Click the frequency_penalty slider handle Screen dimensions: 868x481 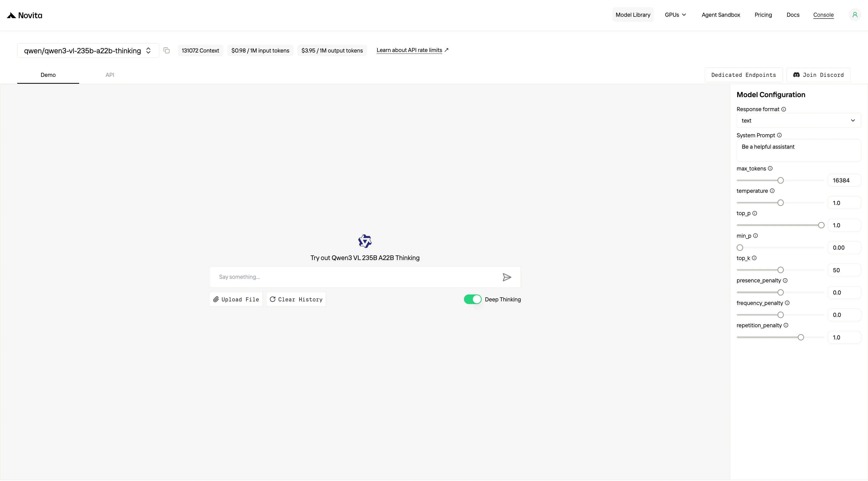780,315
